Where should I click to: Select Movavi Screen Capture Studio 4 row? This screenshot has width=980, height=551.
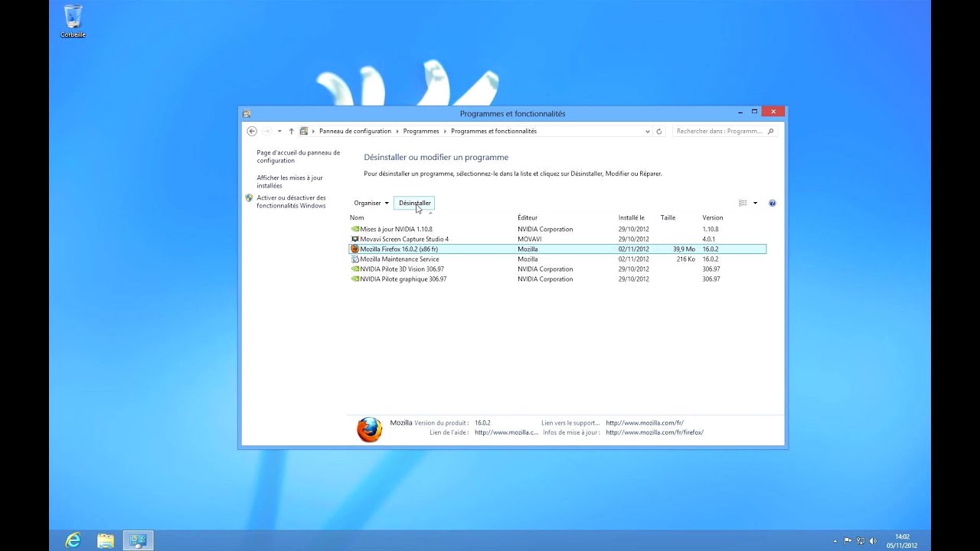pos(557,239)
